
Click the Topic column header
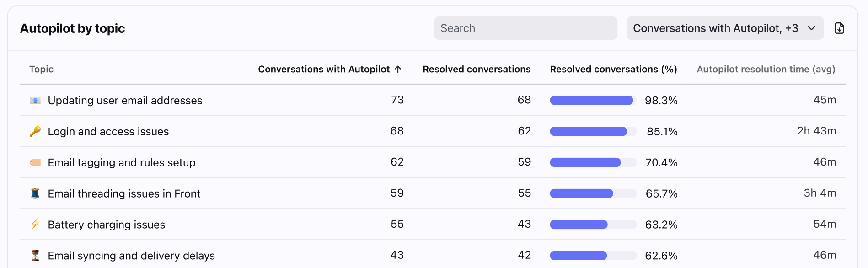tap(42, 69)
